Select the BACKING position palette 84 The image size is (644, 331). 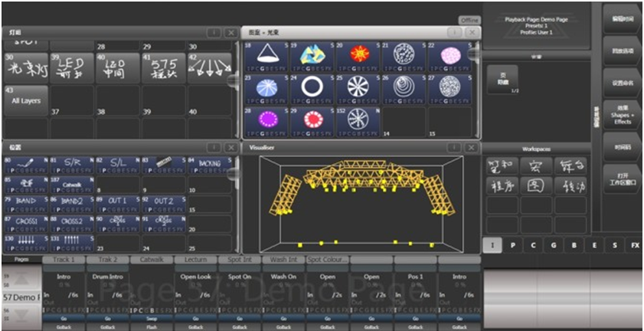coord(210,165)
